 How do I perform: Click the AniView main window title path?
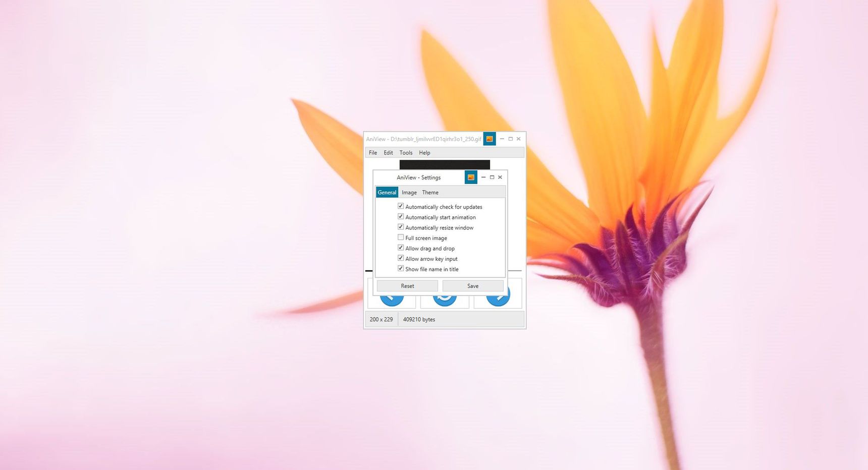[x=423, y=139]
